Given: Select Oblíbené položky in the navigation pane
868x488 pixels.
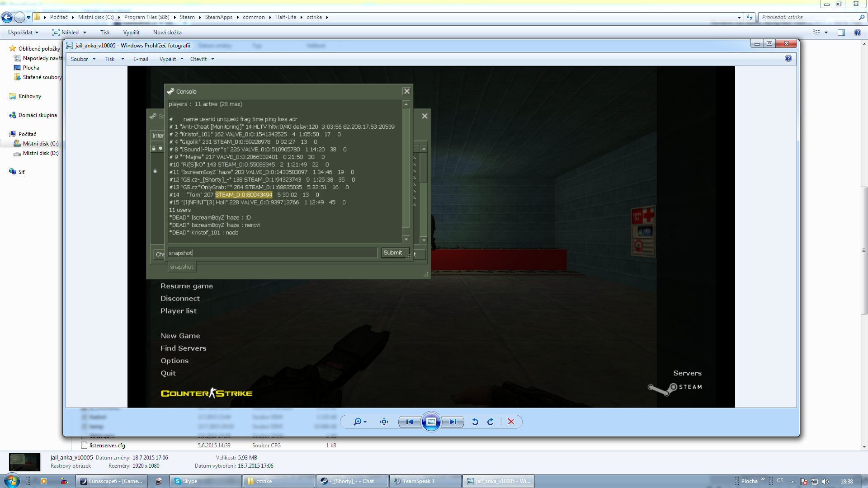Looking at the screenshot, I should (x=39, y=49).
